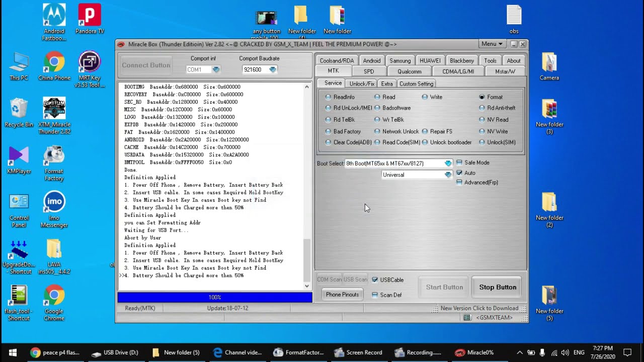Click the Phone Pinouts button

[342, 295]
